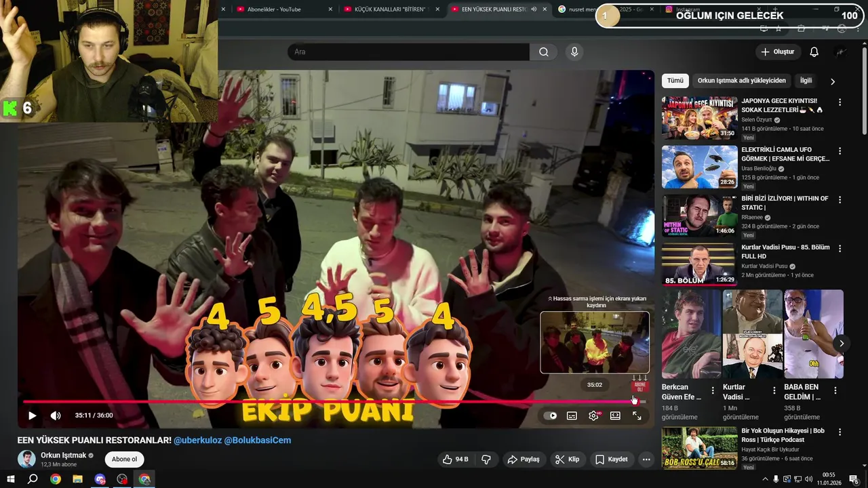Switch to theater mode icon

pyautogui.click(x=615, y=416)
